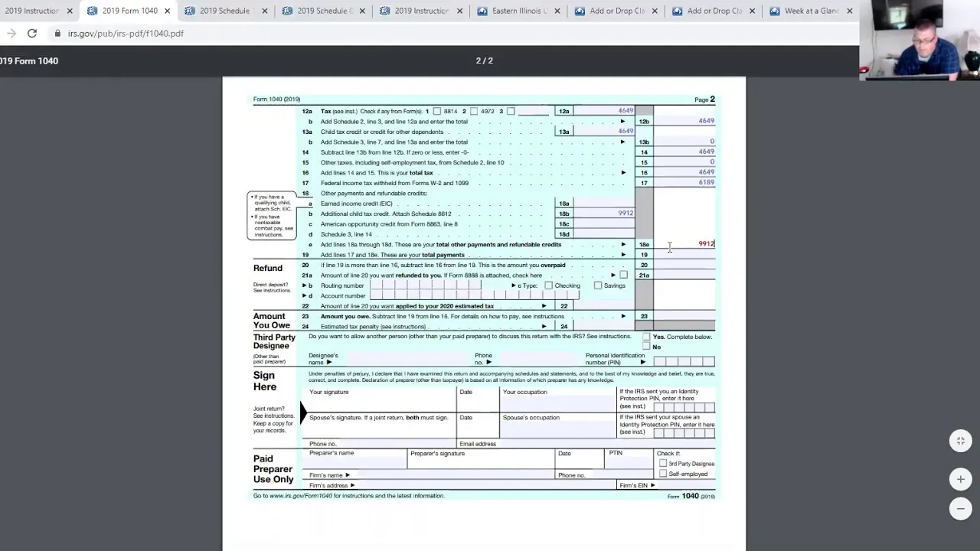The width and height of the screenshot is (980, 551).
Task: Click the line 14 amount field
Action: 684,152
